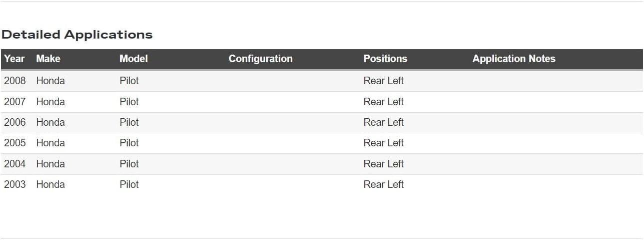Click Rear Left in the 2008 row
644x240 pixels.
383,81
